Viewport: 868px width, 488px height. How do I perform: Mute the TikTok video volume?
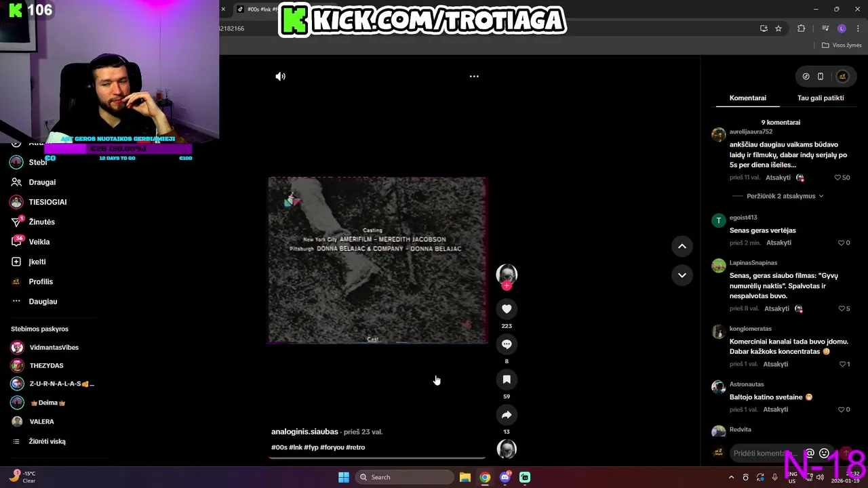click(x=280, y=77)
